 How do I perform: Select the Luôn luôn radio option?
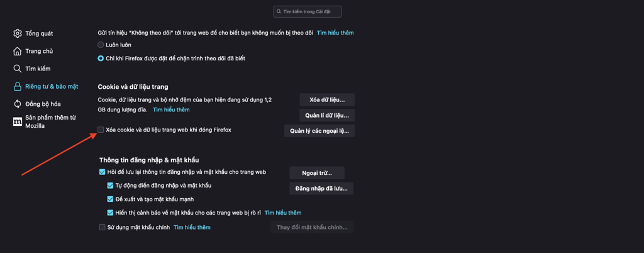coord(101,44)
